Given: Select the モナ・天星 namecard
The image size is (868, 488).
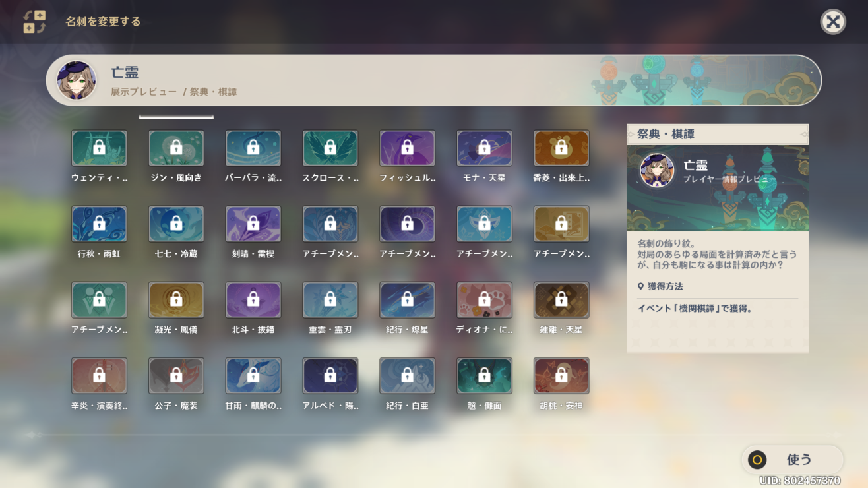Looking at the screenshot, I should point(484,147).
